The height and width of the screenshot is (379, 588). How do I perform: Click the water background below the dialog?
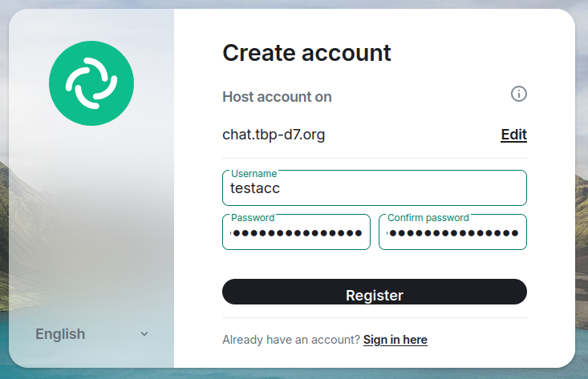click(x=321, y=373)
